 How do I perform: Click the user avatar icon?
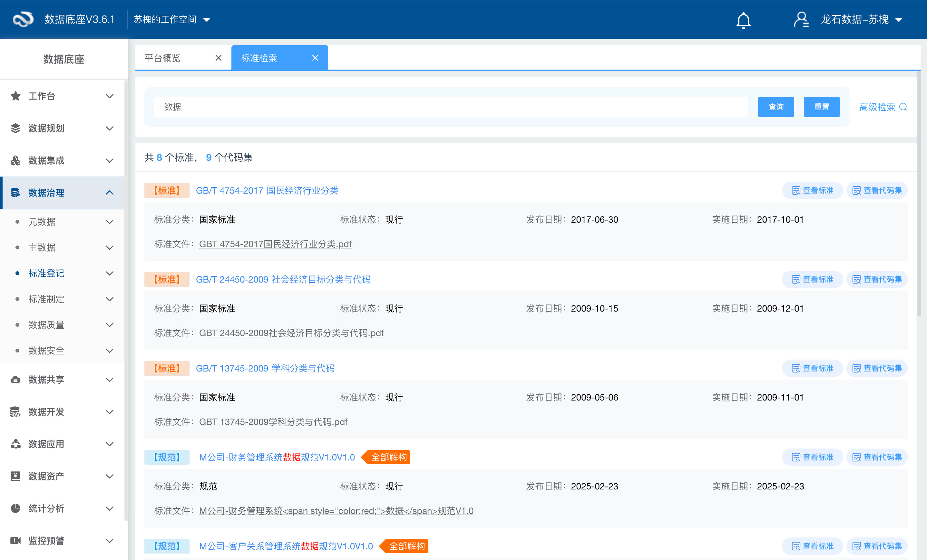coord(801,20)
